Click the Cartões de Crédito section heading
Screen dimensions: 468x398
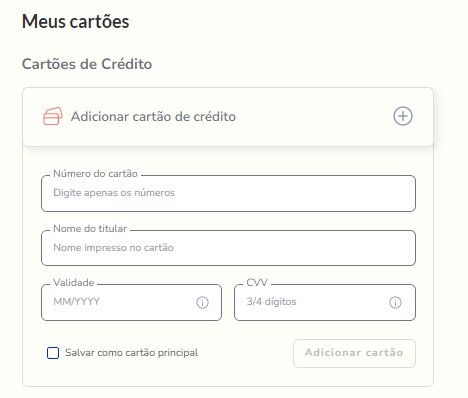click(x=87, y=64)
